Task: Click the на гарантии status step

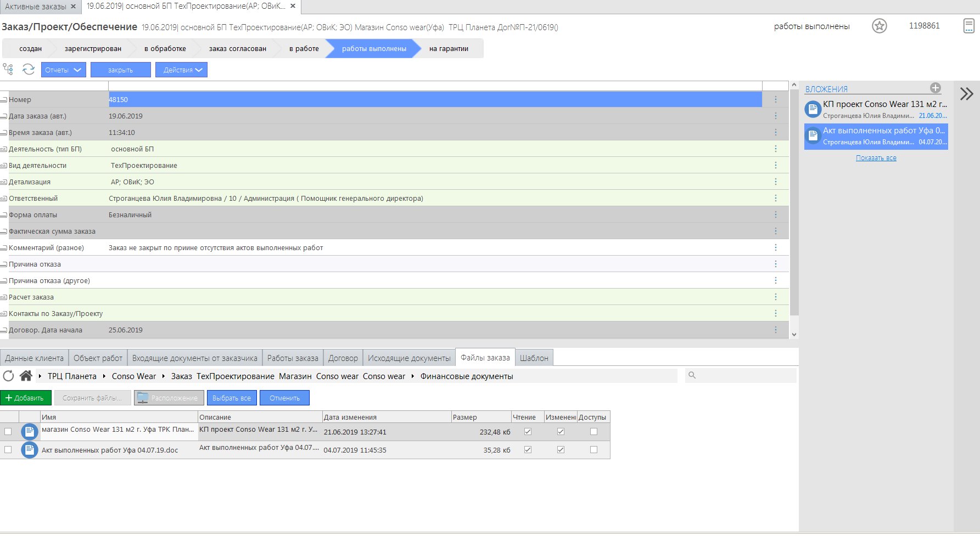Action: click(449, 48)
